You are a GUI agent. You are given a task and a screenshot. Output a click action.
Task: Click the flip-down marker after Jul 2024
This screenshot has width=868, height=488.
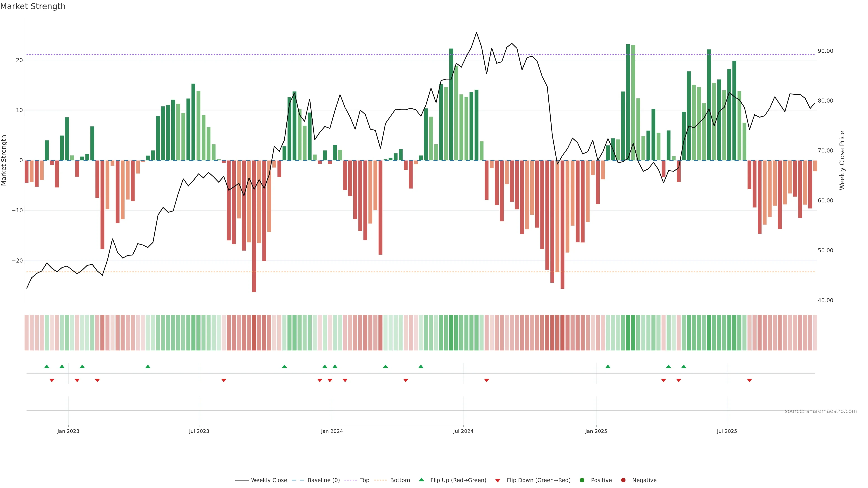click(487, 380)
